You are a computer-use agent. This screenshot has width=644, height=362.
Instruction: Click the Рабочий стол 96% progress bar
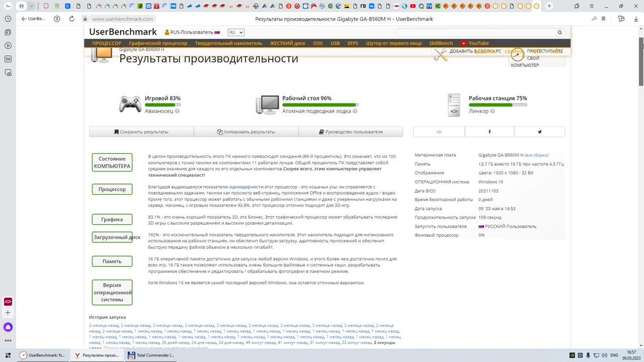[320, 105]
